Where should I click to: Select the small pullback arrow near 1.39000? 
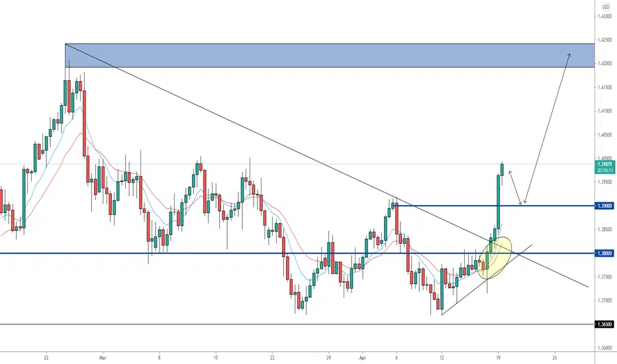(515, 187)
